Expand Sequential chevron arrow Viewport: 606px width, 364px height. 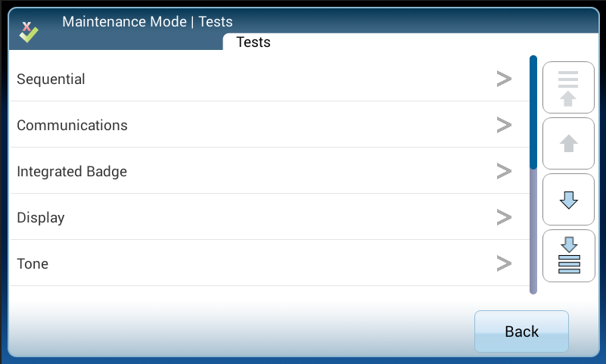tap(504, 79)
